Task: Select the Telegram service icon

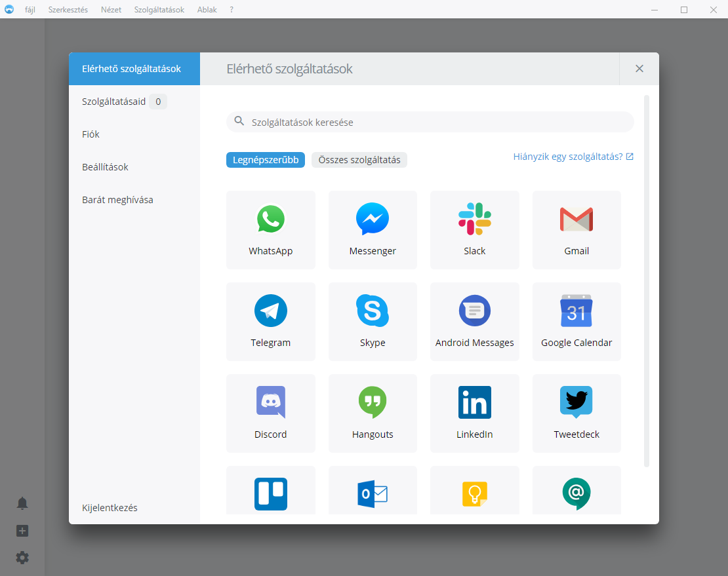Action: (270, 311)
